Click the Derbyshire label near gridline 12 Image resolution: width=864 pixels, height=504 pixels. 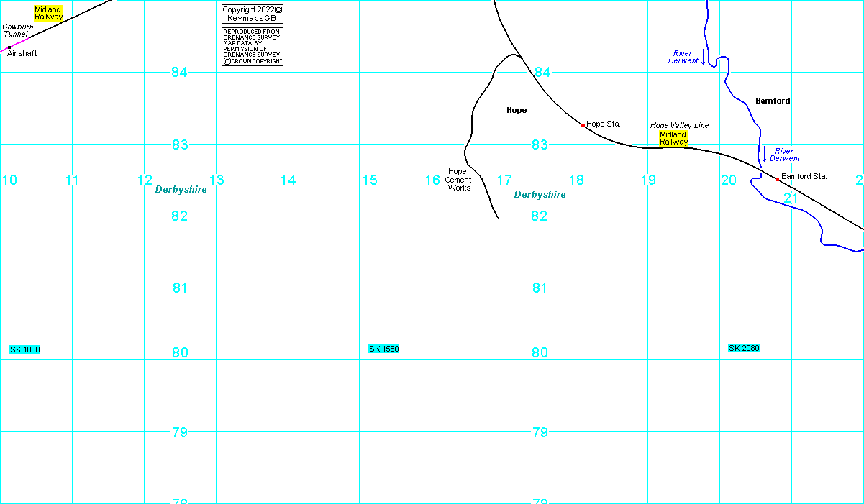tap(181, 190)
